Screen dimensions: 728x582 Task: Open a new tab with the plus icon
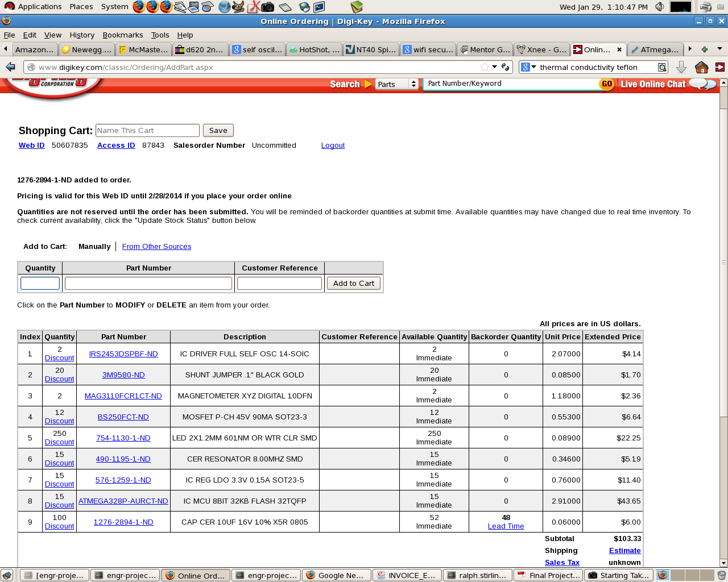pos(704,49)
